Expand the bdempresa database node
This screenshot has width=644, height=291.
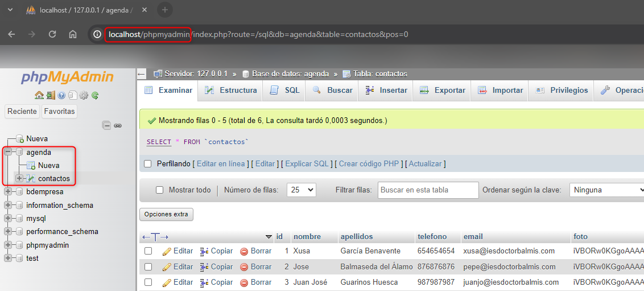click(x=8, y=192)
